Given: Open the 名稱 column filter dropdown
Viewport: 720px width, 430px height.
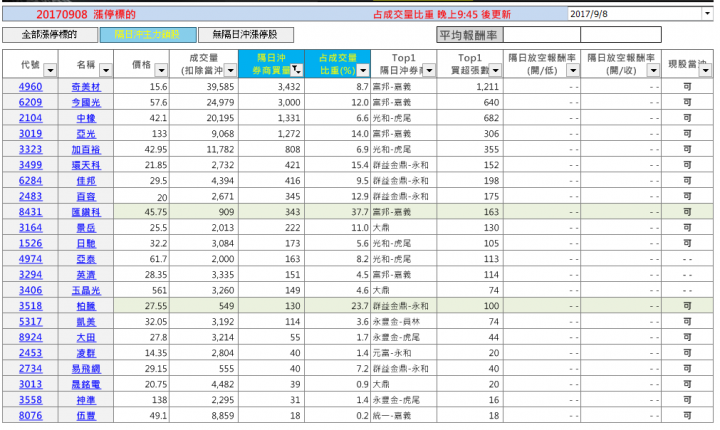Looking at the screenshot, I should pyautogui.click(x=106, y=70).
